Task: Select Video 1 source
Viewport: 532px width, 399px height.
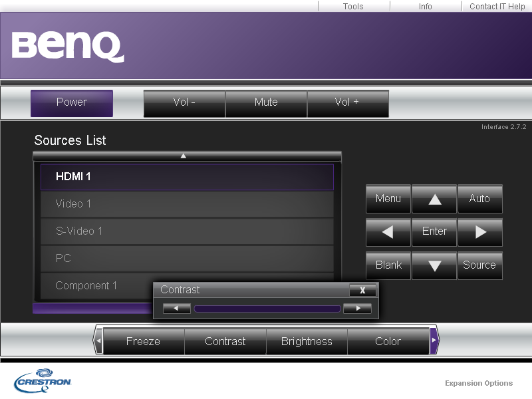Action: 187,204
